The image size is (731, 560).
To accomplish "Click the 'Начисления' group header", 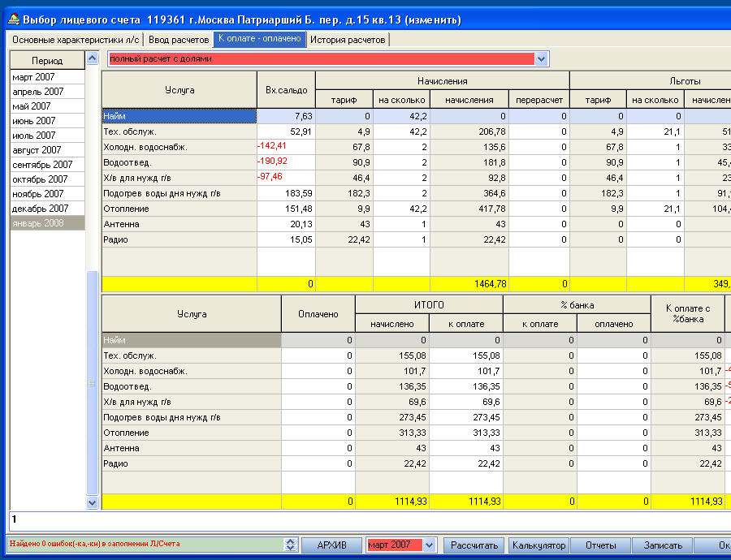I will coord(443,81).
